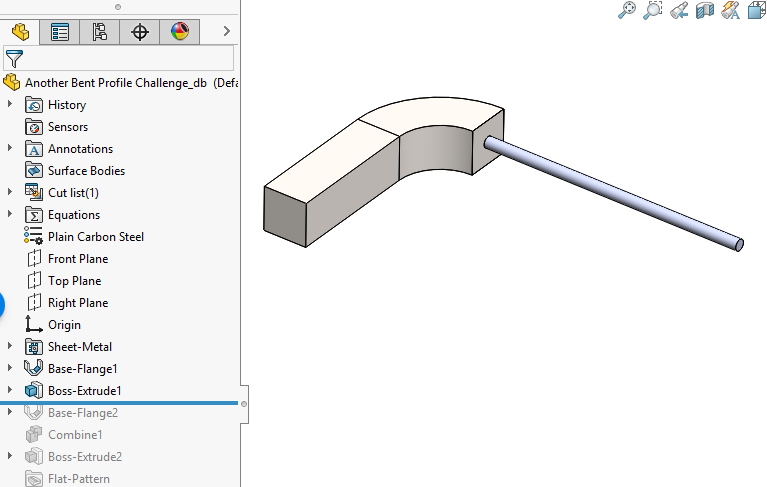Click the Sheet-Metal feature icon
Viewport: 767px width, 487px height.
(x=34, y=347)
